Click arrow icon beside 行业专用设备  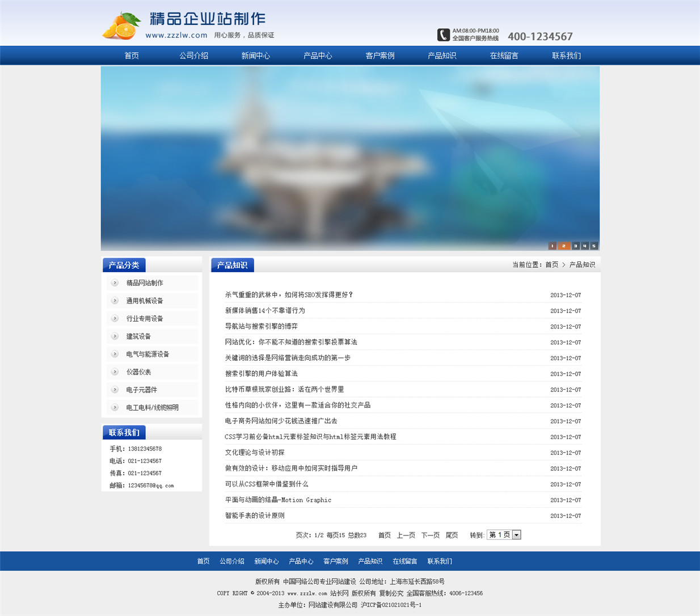click(115, 318)
